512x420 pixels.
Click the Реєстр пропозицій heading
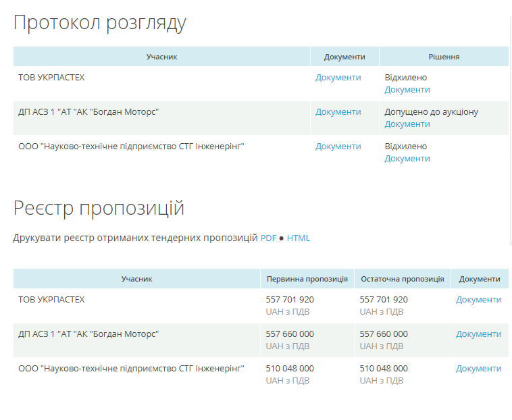click(99, 209)
